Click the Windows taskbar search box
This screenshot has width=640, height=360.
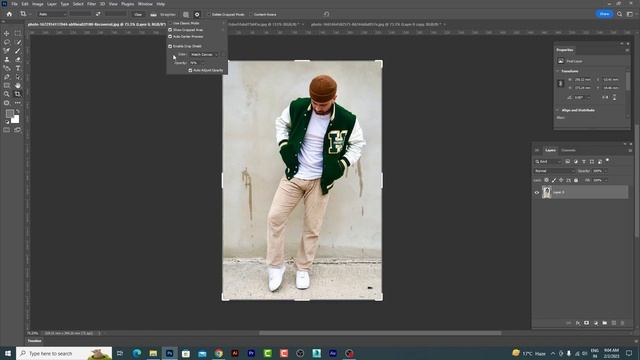click(x=64, y=353)
